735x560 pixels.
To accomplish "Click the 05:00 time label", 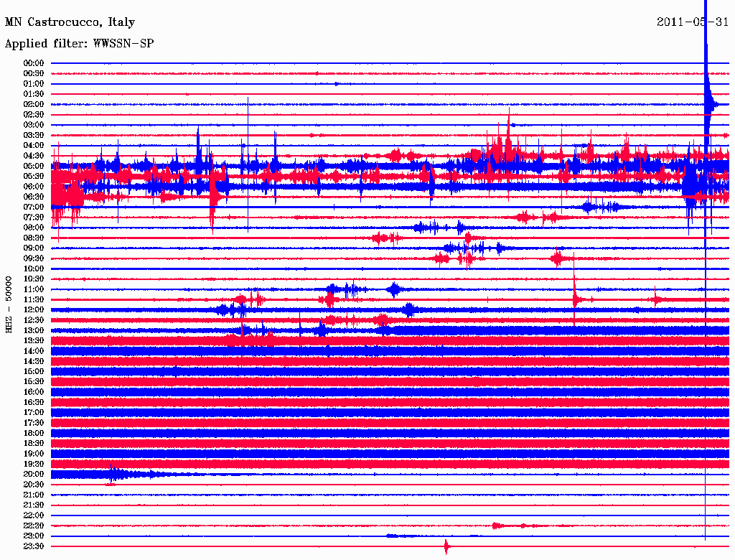I will (x=34, y=166).
